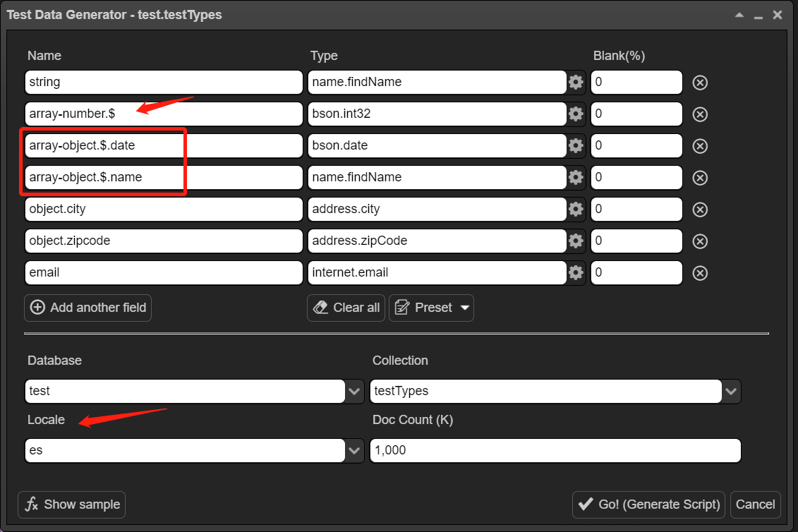Edit Blank(%) value for array-object.$.name row
The height and width of the screenshot is (532, 798).
636,177
